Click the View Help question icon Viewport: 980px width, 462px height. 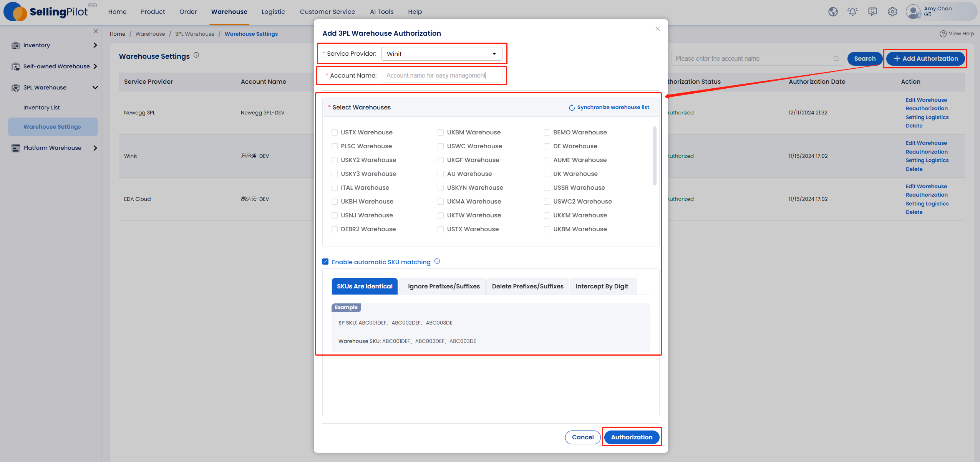943,34
